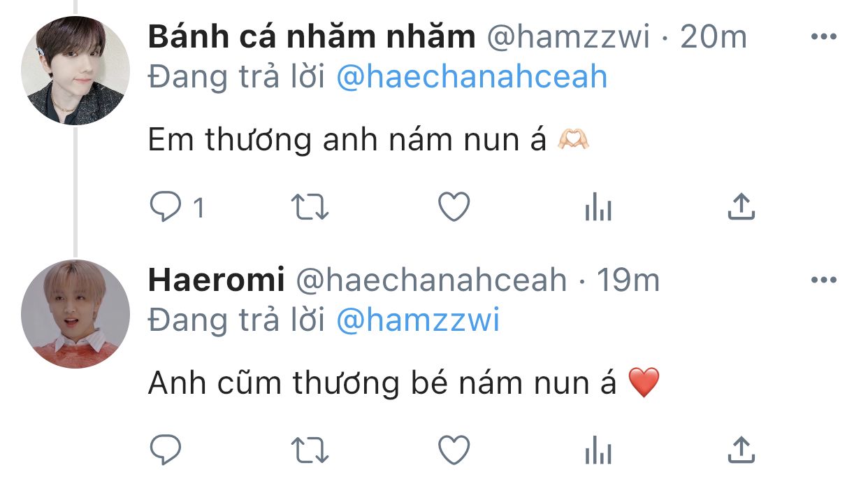The image size is (868, 484).
Task: Reply to Haeromi's tweet
Action: (166, 450)
